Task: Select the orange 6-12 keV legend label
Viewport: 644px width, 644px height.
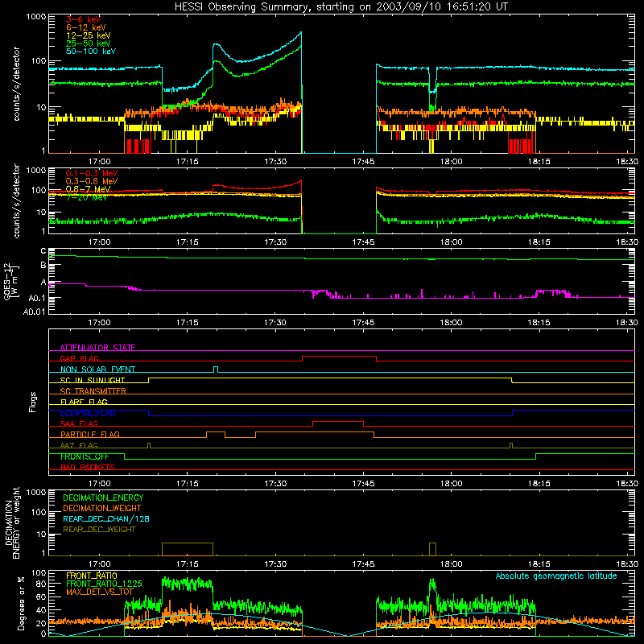Action: click(86, 27)
